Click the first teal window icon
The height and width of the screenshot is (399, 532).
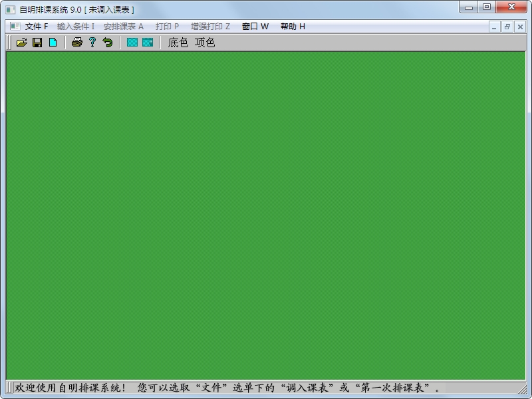(132, 43)
